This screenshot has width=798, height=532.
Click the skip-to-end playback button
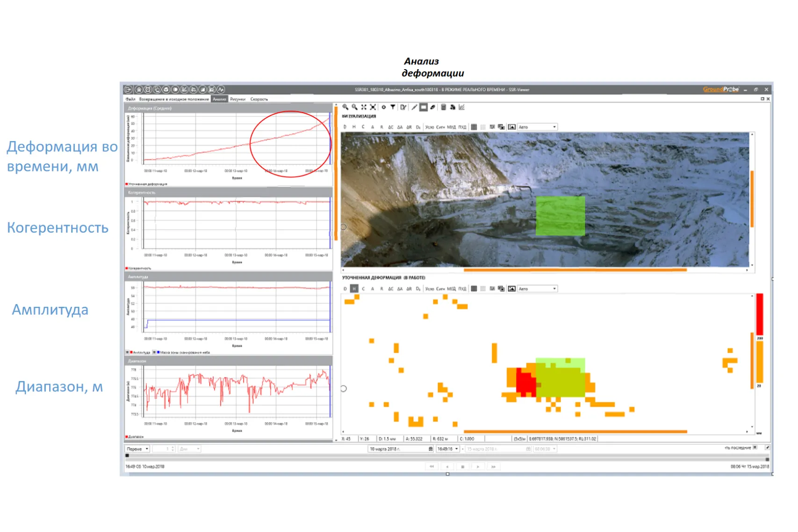pyautogui.click(x=493, y=467)
